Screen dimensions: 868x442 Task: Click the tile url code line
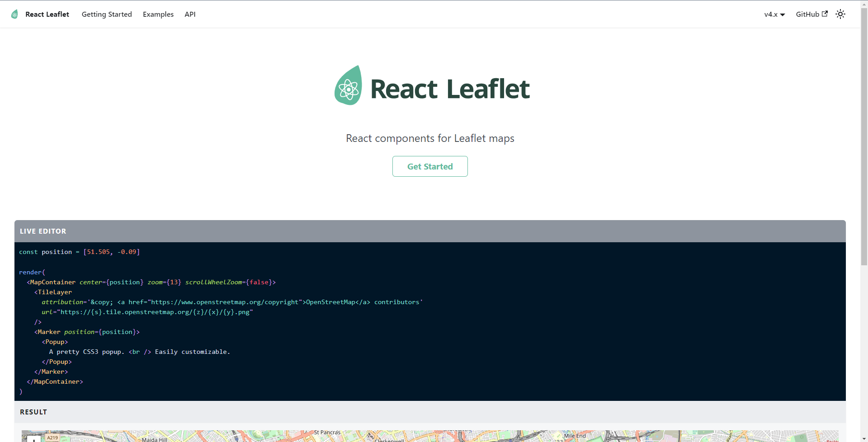click(147, 312)
